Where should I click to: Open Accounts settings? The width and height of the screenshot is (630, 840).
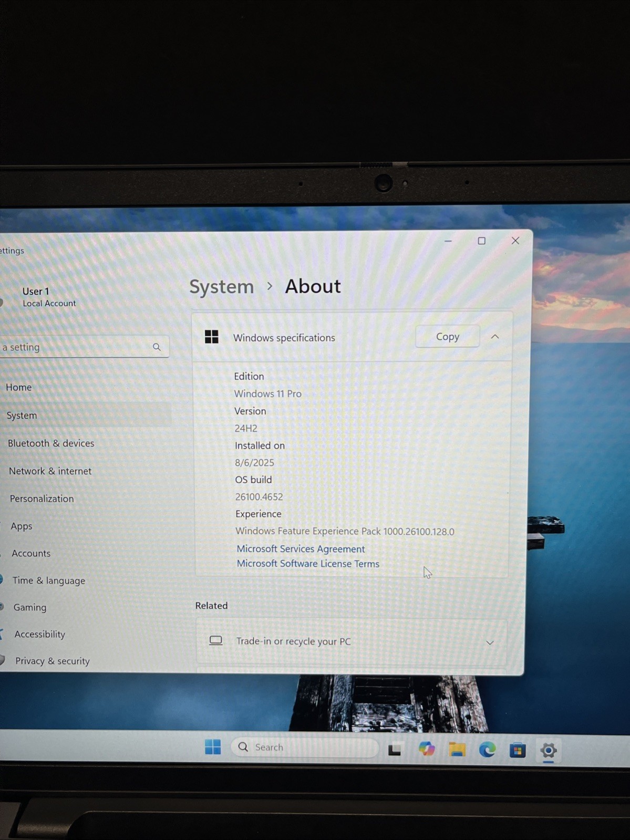point(31,553)
